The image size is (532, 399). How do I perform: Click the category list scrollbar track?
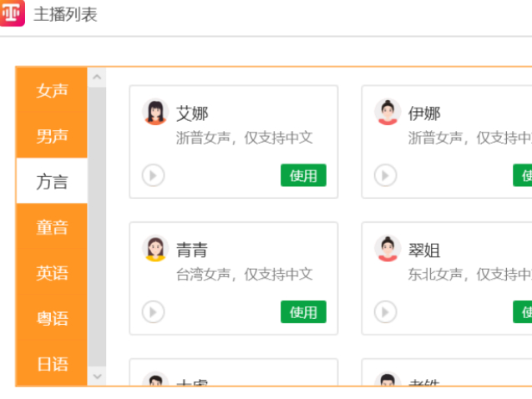(x=97, y=227)
